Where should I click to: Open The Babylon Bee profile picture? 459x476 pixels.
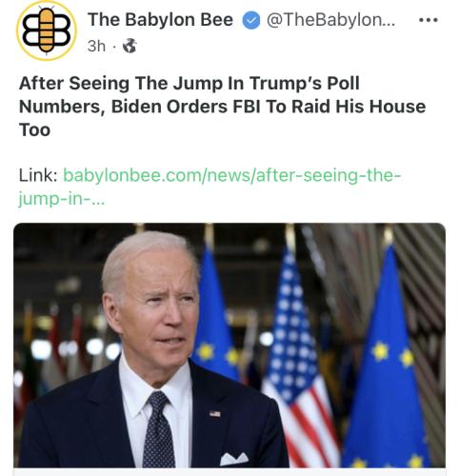click(47, 30)
